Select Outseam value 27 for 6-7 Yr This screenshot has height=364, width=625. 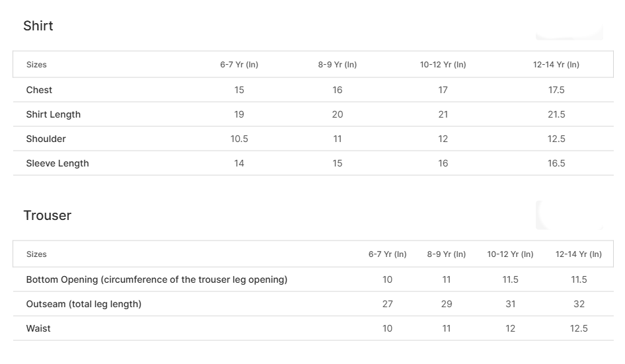[387, 304]
